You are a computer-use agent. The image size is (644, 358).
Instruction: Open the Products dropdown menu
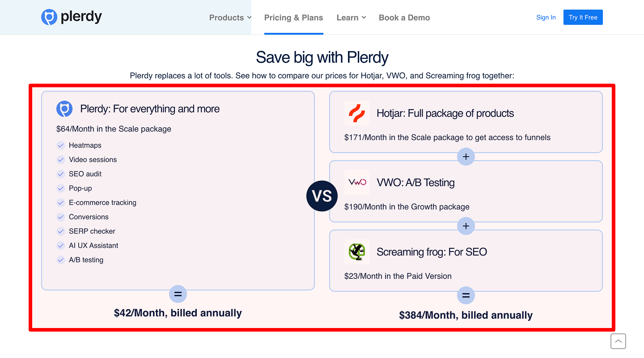pyautogui.click(x=226, y=17)
